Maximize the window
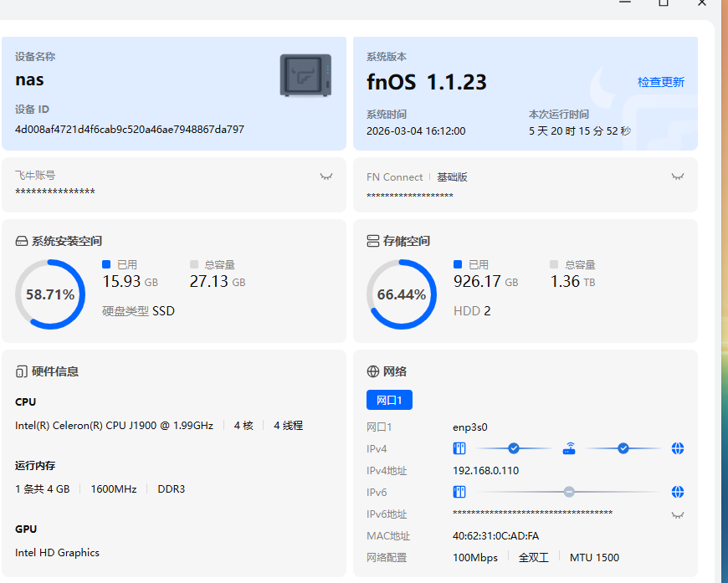Image resolution: width=728 pixels, height=583 pixels. pyautogui.click(x=664, y=3)
